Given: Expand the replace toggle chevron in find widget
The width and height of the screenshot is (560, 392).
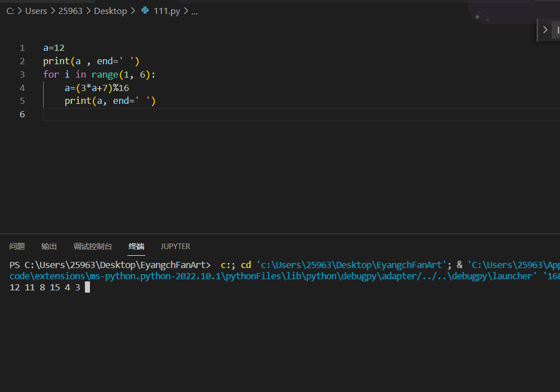Looking at the screenshot, I should tap(545, 30).
